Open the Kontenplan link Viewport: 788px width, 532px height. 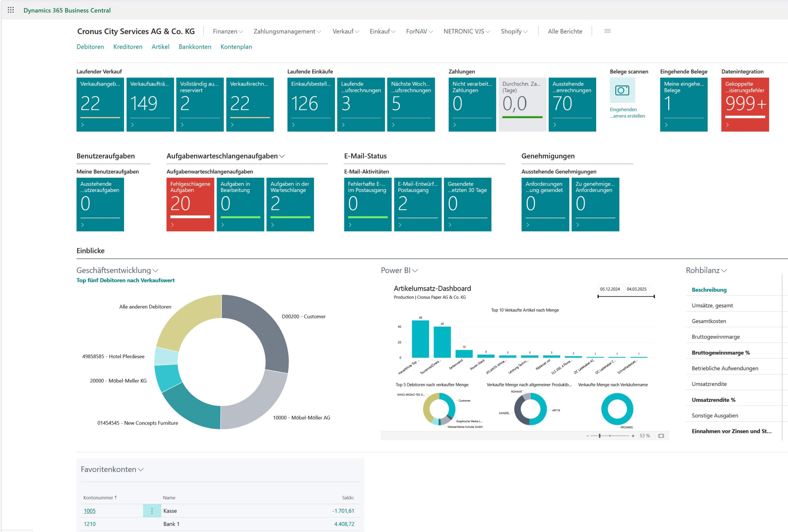236,47
